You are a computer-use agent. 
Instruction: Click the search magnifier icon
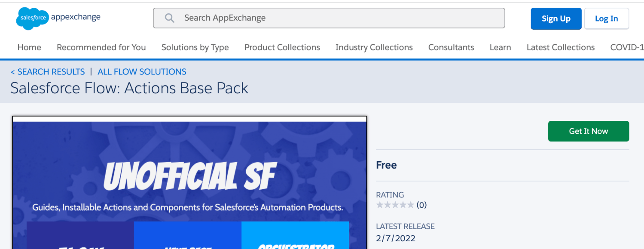(x=169, y=18)
